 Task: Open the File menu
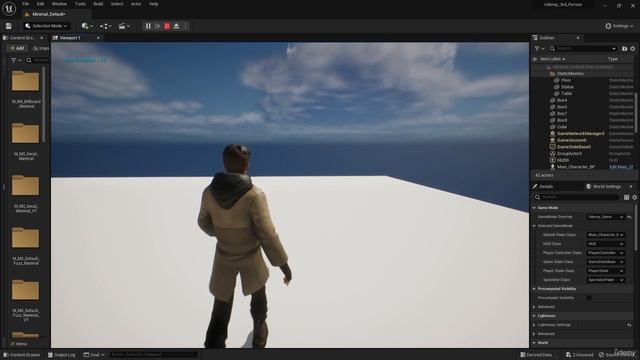25,4
